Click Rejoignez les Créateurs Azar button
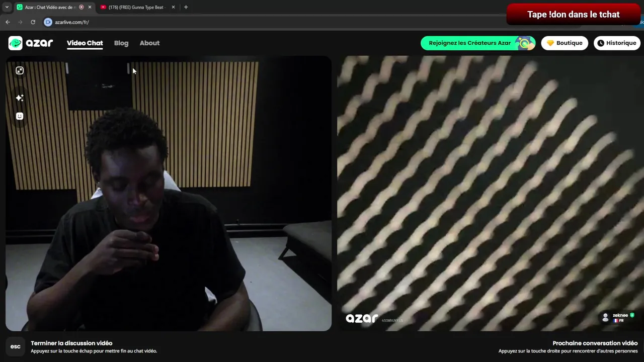Viewport: 644px width, 362px height. pyautogui.click(x=478, y=43)
